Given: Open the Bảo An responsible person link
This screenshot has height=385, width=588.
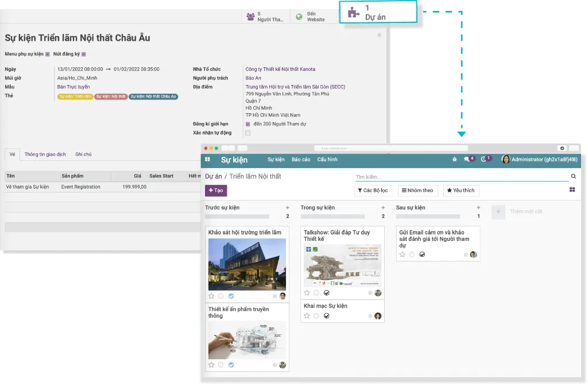Looking at the screenshot, I should (253, 78).
